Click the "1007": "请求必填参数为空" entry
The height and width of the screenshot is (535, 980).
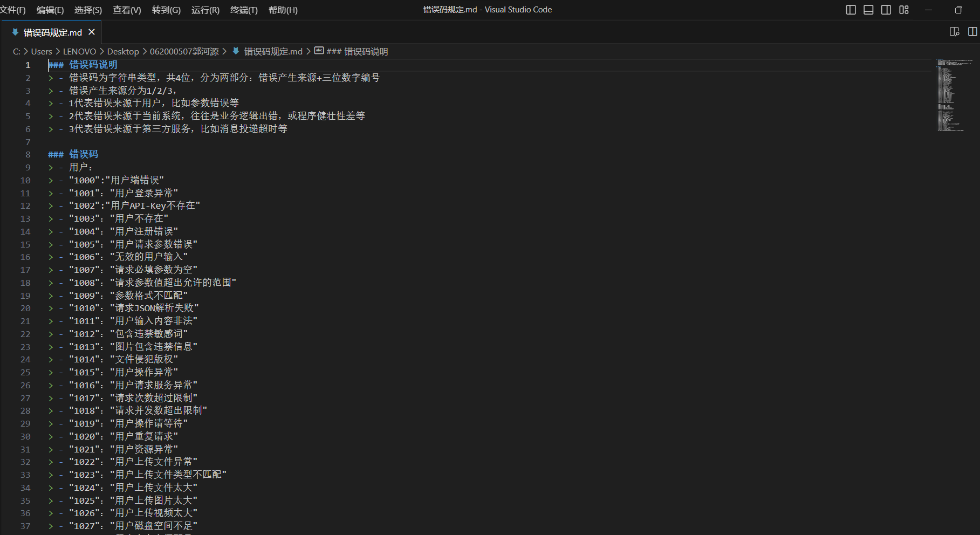pyautogui.click(x=133, y=270)
